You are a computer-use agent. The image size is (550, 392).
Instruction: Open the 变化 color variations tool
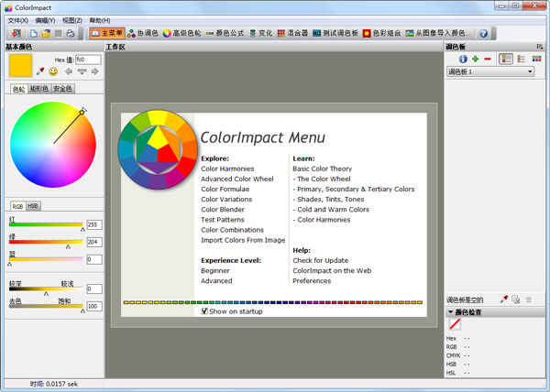(261, 33)
